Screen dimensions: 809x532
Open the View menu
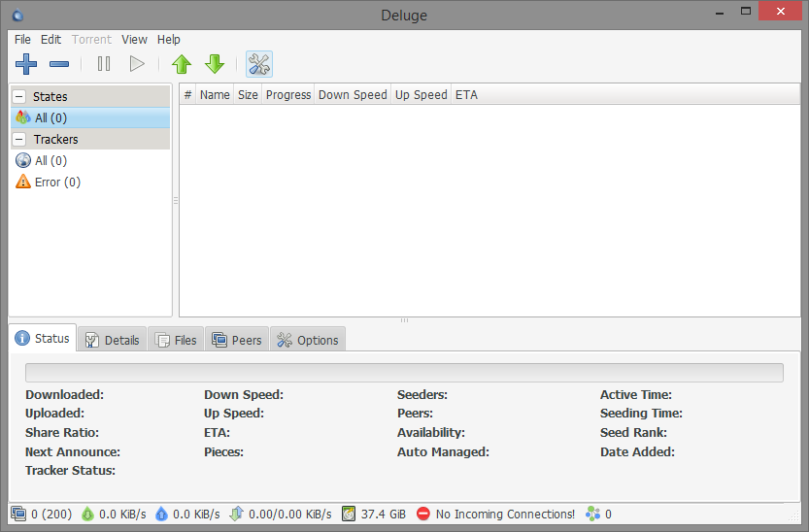(x=134, y=40)
